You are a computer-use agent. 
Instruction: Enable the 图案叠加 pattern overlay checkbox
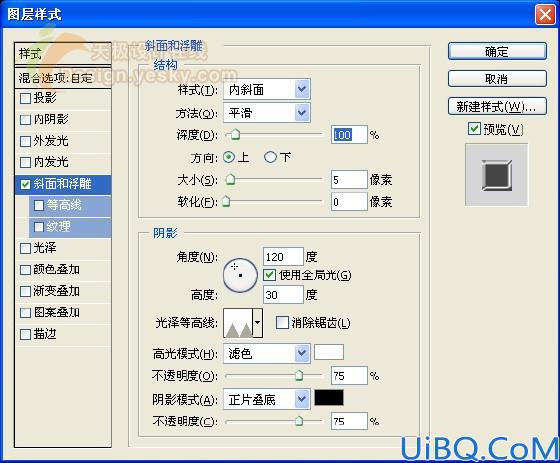point(25,313)
